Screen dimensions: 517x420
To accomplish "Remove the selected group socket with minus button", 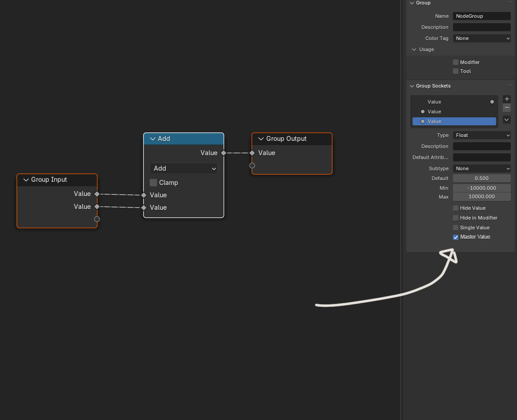I will [507, 108].
